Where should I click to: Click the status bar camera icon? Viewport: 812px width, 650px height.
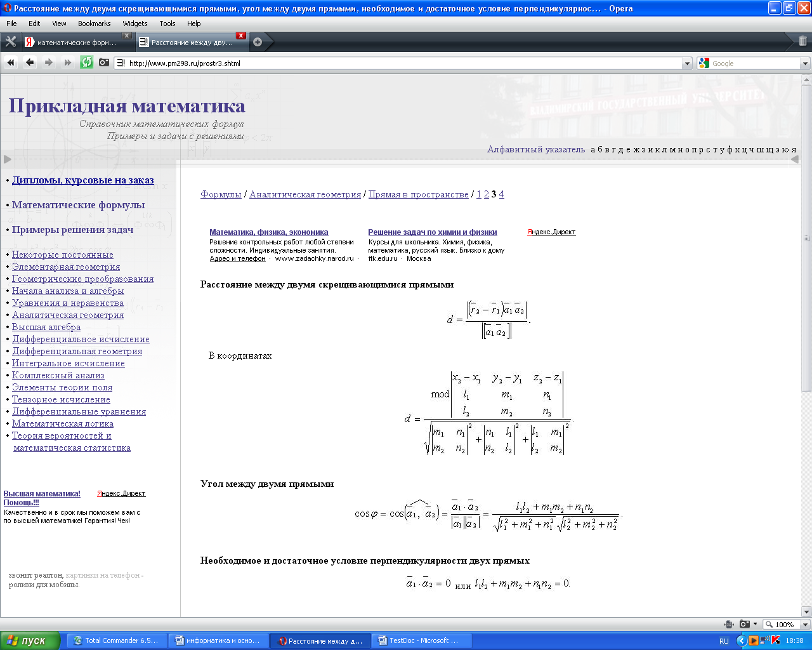click(x=744, y=625)
